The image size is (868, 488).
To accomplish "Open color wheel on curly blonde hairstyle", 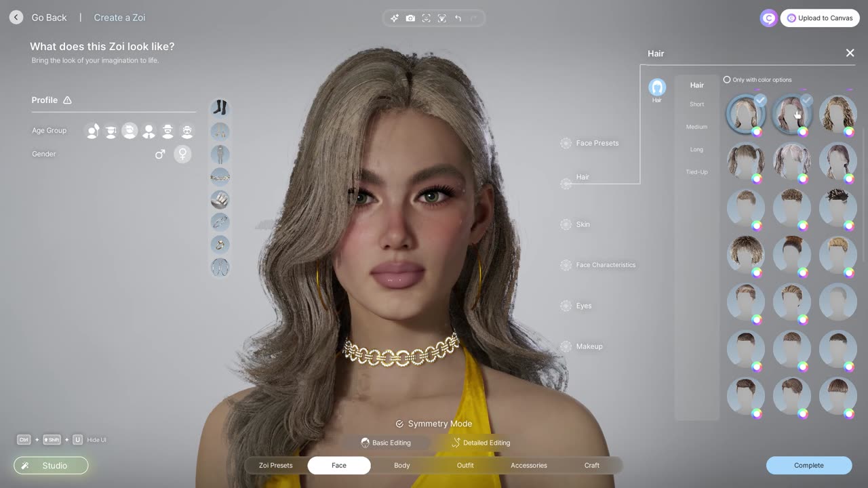I will [849, 132].
